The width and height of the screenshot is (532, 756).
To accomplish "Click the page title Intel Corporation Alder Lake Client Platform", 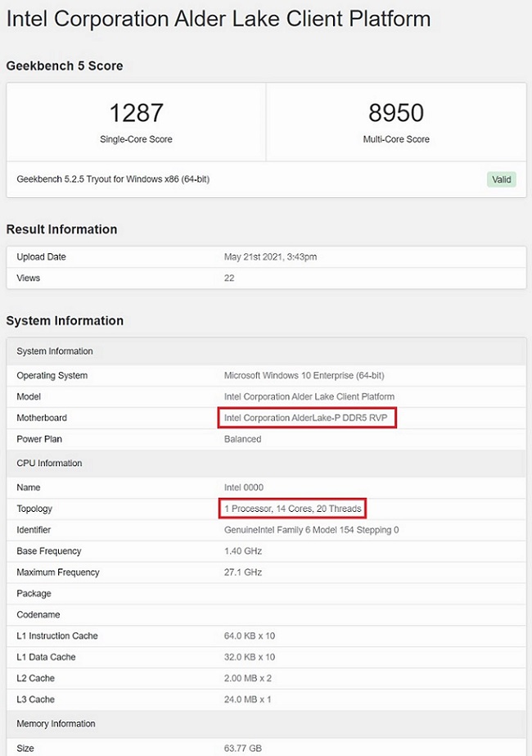I will click(x=219, y=20).
